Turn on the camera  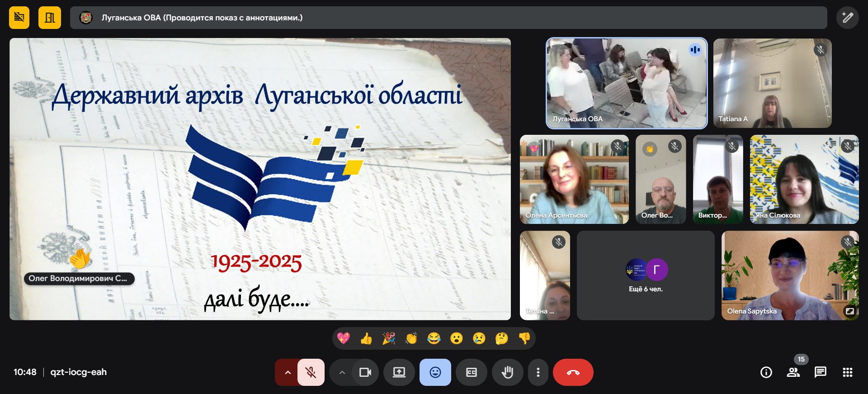coord(365,372)
